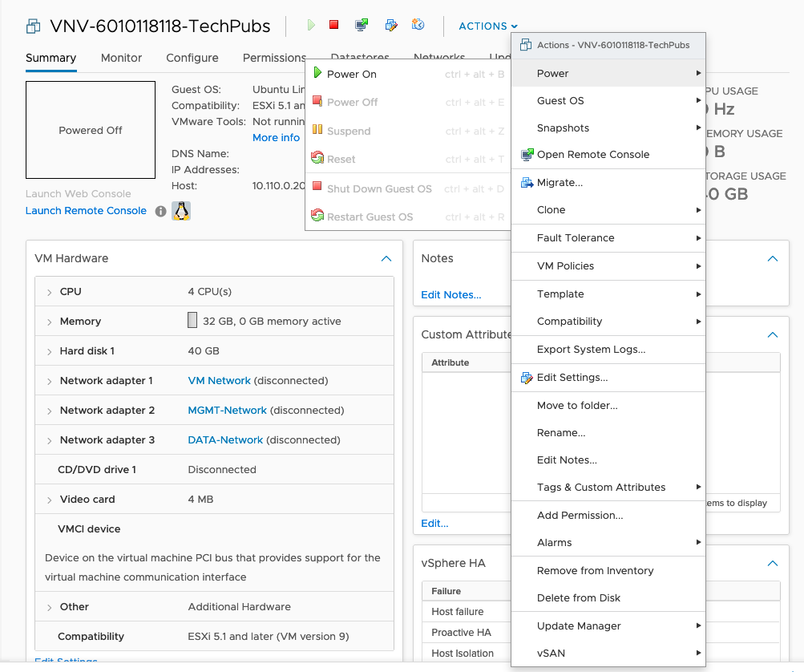Image resolution: width=804 pixels, height=672 pixels.
Task: Click the More info link
Action: click(x=276, y=137)
